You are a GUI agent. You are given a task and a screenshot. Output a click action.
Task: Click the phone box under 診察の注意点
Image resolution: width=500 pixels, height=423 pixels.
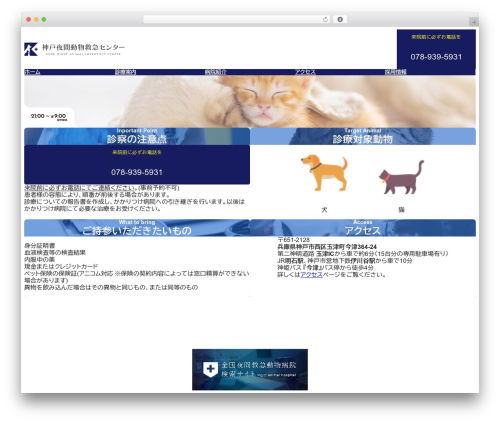137,164
